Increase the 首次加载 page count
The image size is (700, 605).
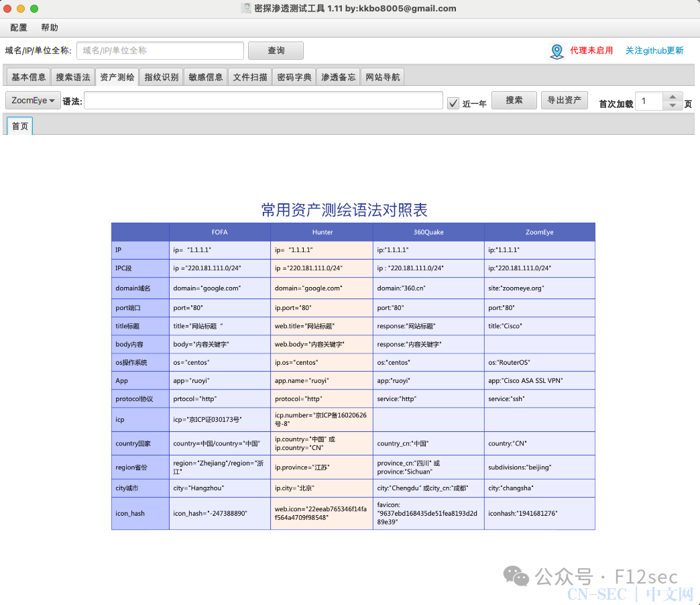[673, 97]
